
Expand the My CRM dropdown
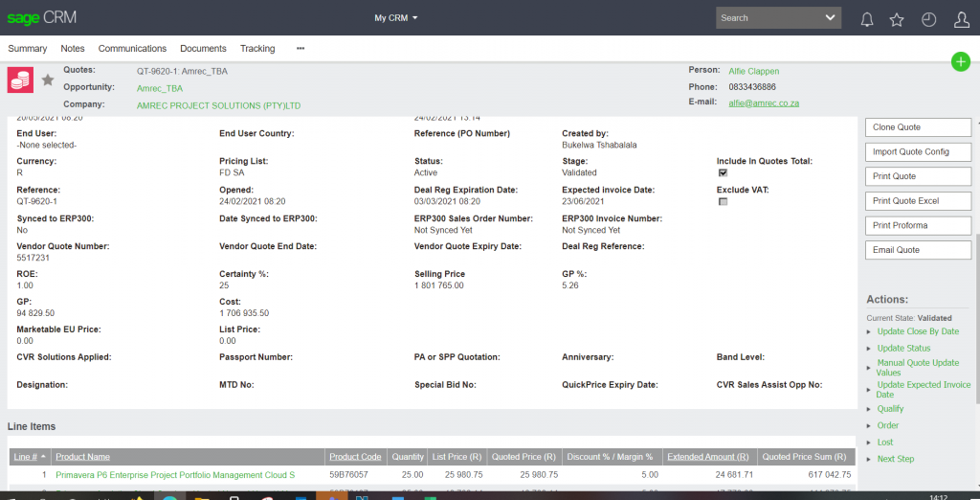(396, 18)
